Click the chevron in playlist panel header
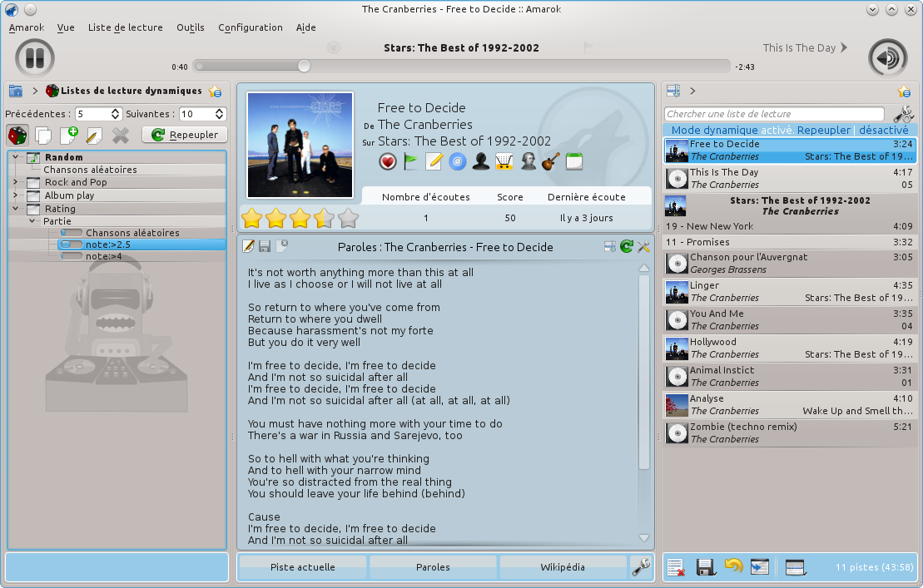This screenshot has width=923, height=588. coord(692,91)
